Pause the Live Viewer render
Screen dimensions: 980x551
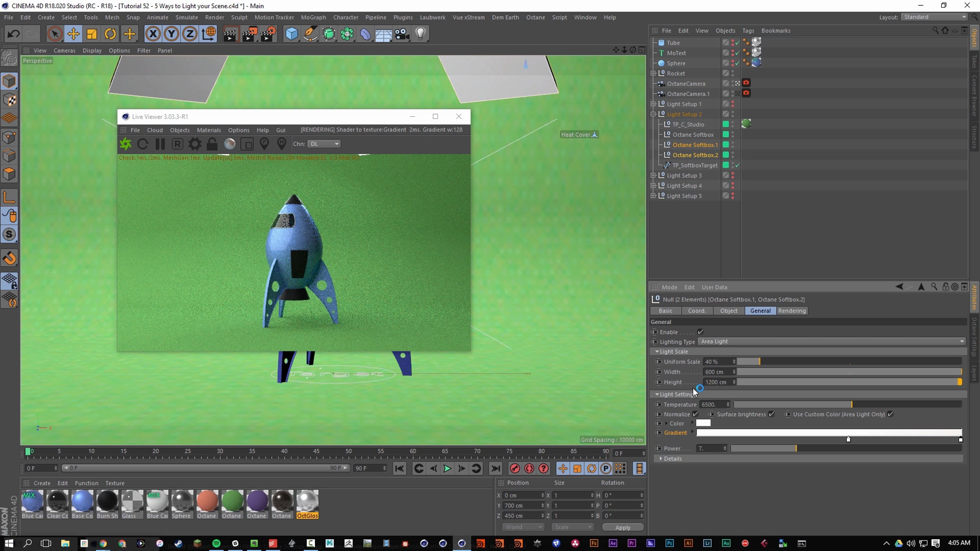point(160,144)
